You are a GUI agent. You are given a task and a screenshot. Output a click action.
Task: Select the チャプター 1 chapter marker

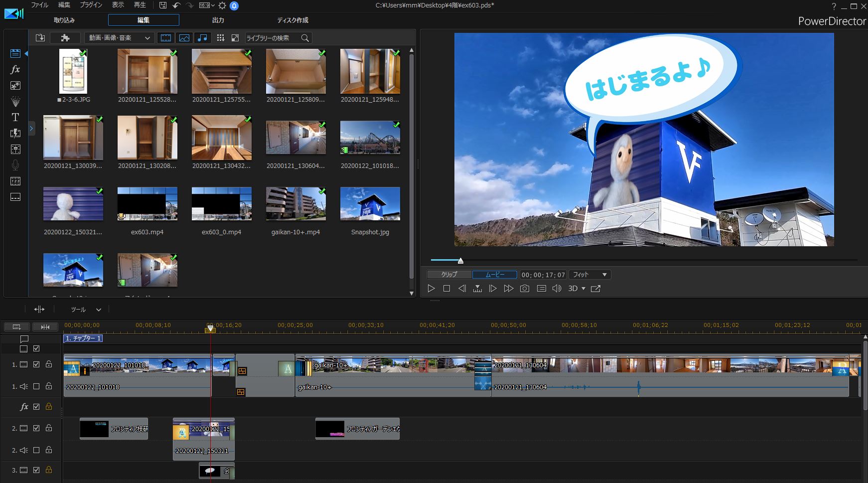click(83, 338)
